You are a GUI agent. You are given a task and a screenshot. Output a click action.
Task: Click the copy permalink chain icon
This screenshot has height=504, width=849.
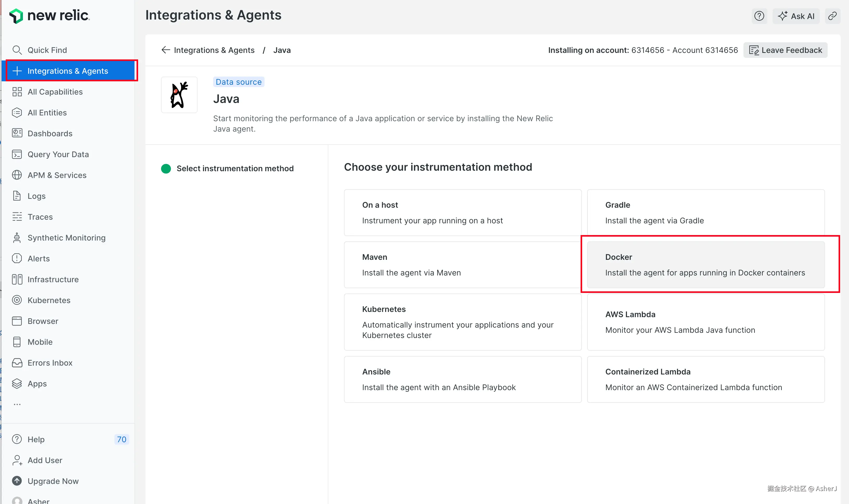click(832, 16)
